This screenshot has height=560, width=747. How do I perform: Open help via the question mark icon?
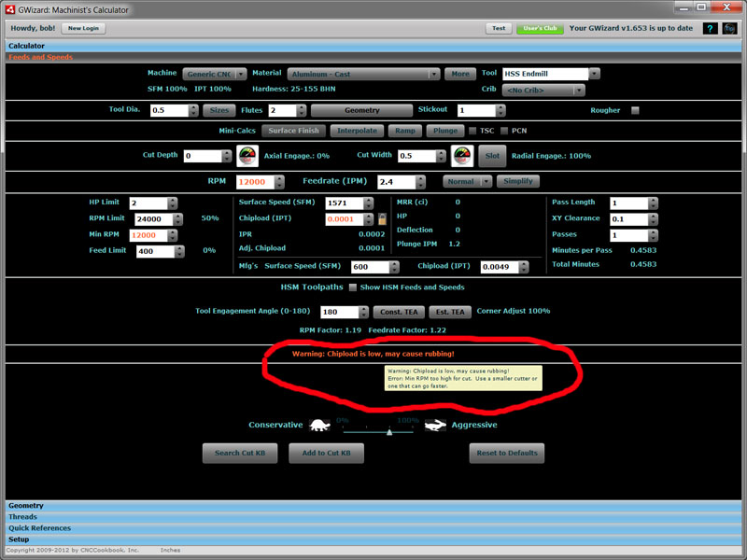point(712,28)
